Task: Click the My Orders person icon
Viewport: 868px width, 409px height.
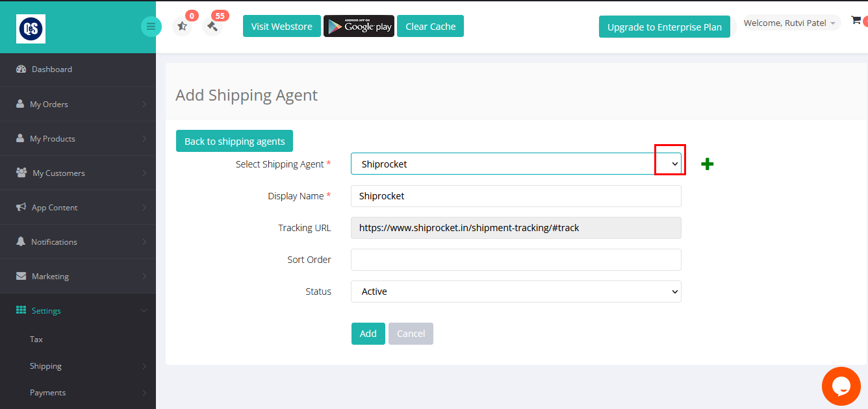Action: click(x=20, y=104)
